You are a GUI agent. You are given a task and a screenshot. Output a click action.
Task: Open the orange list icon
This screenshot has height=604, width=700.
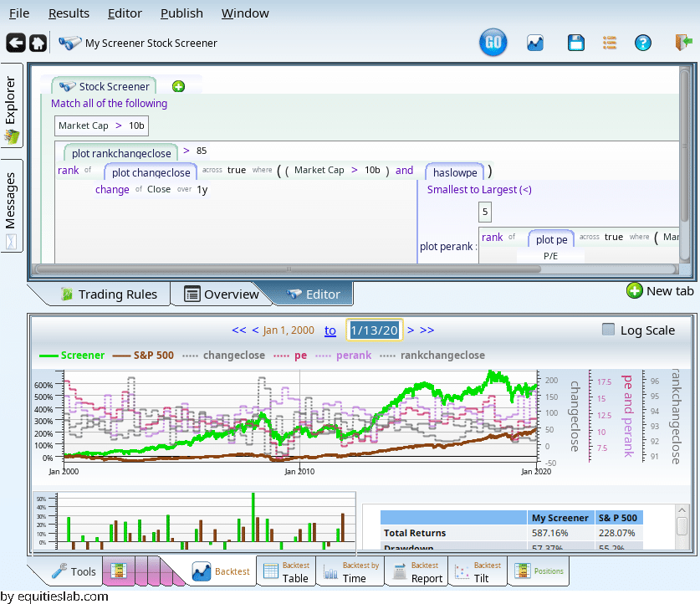pos(610,43)
